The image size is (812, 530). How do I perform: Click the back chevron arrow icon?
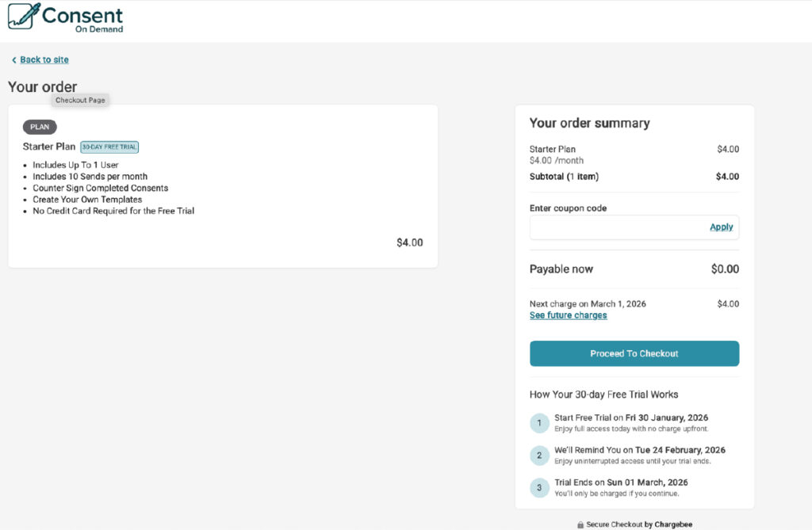click(13, 60)
